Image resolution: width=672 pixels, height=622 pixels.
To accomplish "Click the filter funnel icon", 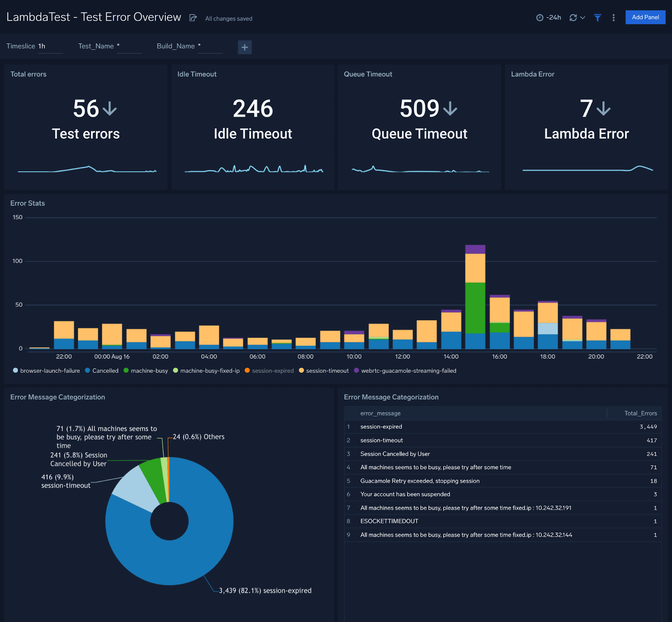I will (x=597, y=18).
